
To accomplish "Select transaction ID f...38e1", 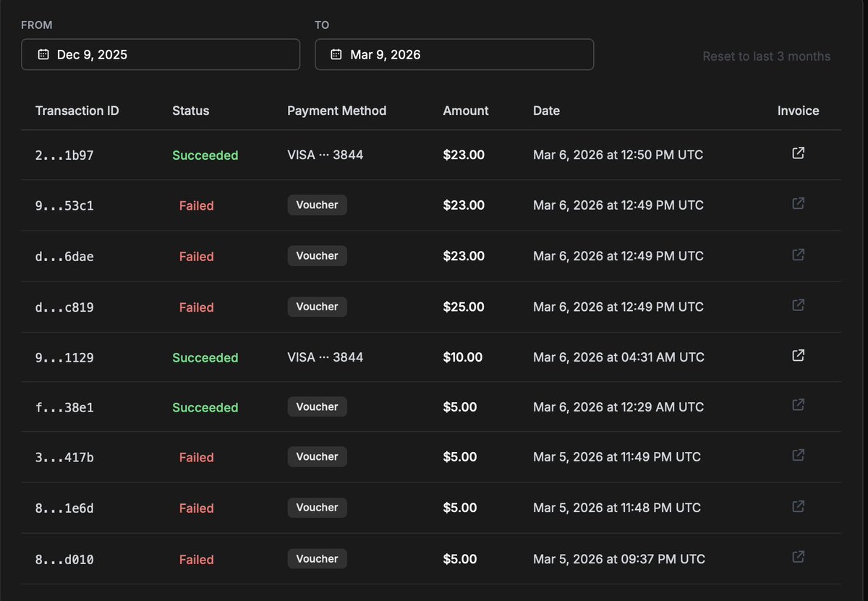I will pos(64,408).
